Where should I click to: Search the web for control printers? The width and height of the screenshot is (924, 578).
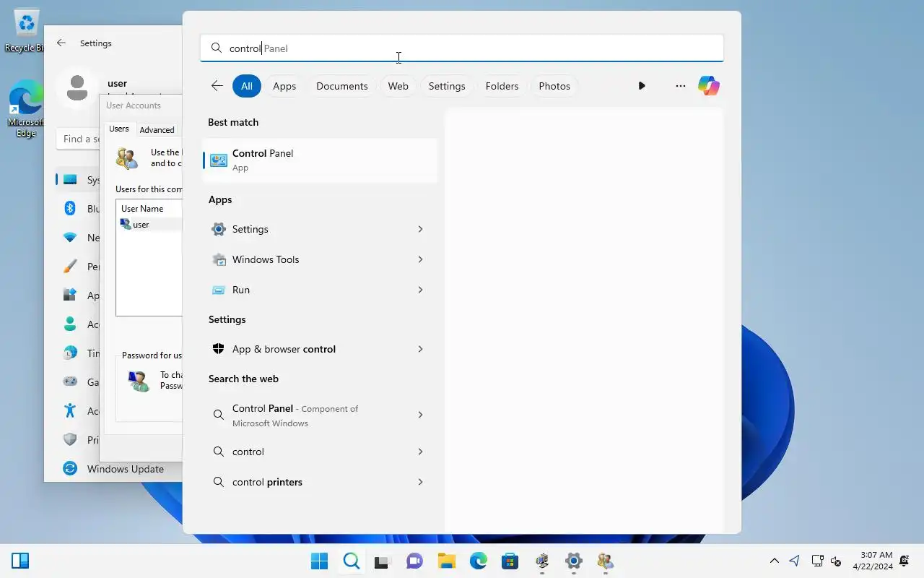point(321,482)
